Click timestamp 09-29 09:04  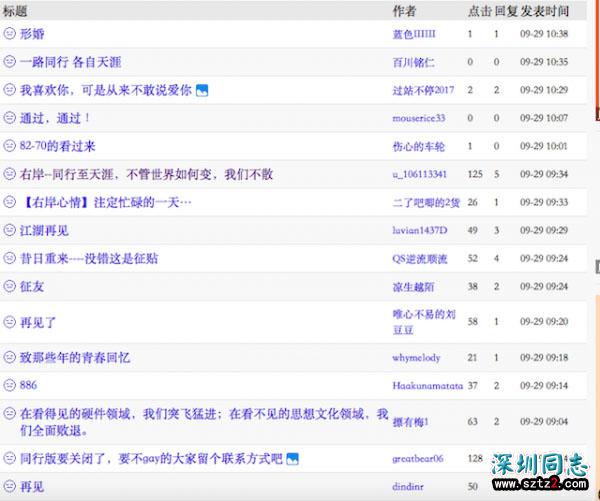pyautogui.click(x=544, y=422)
